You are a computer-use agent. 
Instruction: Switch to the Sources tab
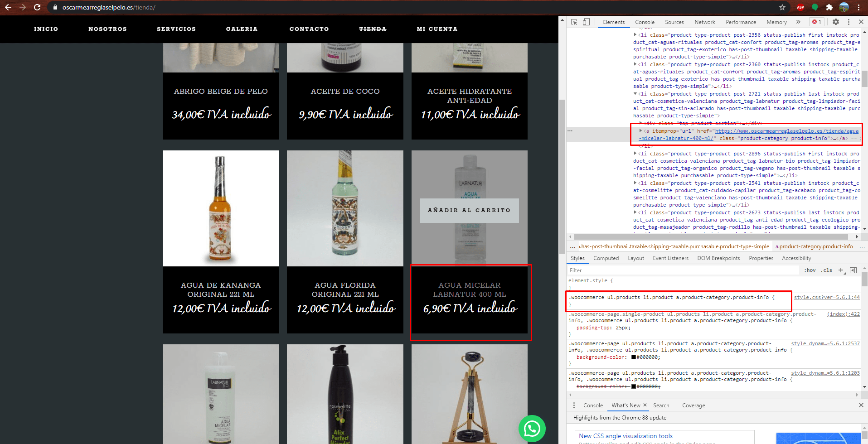pyautogui.click(x=674, y=22)
